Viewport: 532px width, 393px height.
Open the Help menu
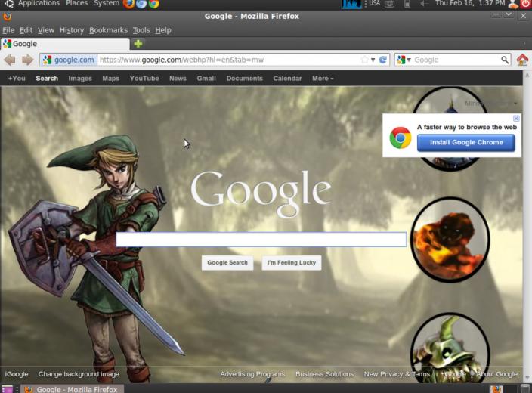tap(163, 30)
